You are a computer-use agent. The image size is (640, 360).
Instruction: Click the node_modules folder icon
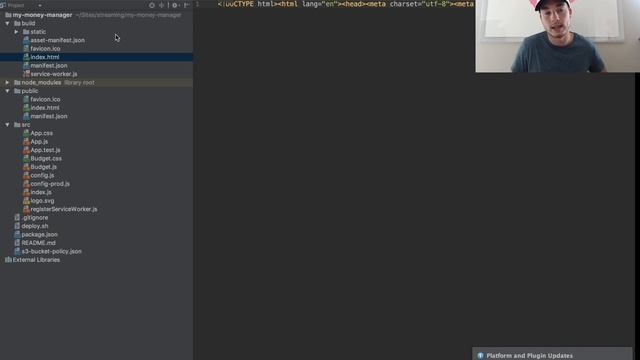coord(17,82)
